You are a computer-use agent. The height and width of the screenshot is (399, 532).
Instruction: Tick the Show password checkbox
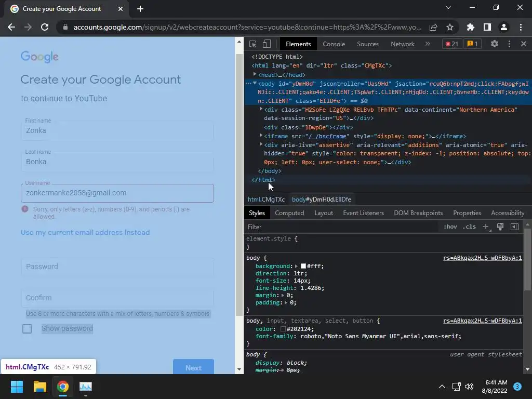pyautogui.click(x=27, y=329)
